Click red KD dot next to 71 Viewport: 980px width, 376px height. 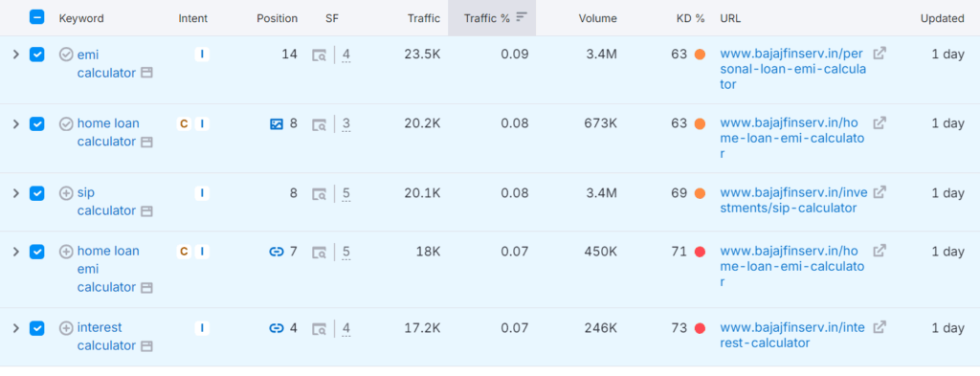(x=700, y=252)
